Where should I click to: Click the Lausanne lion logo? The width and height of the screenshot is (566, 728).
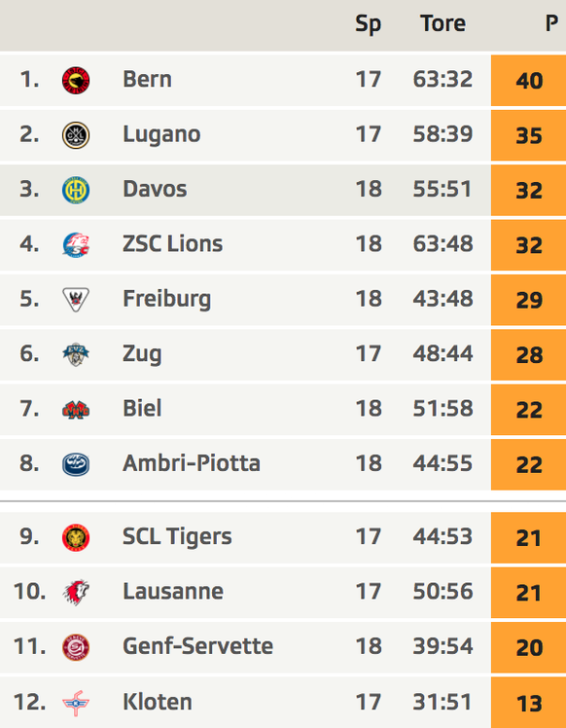click(x=76, y=593)
